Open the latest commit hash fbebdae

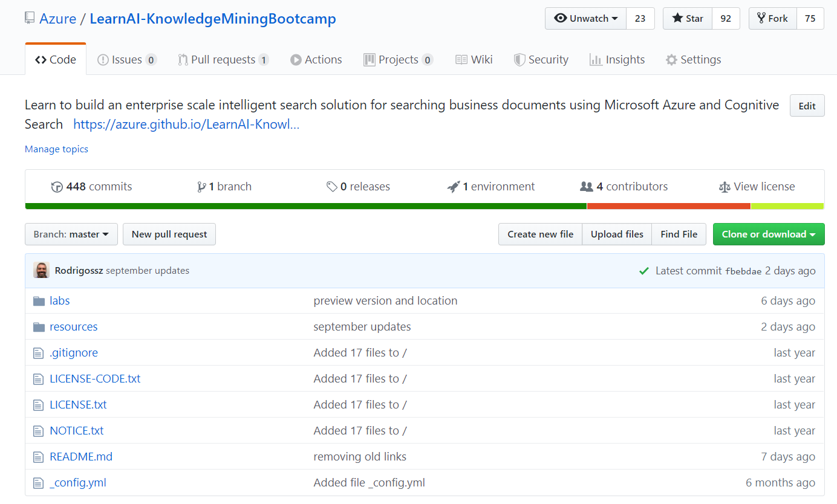coord(743,271)
